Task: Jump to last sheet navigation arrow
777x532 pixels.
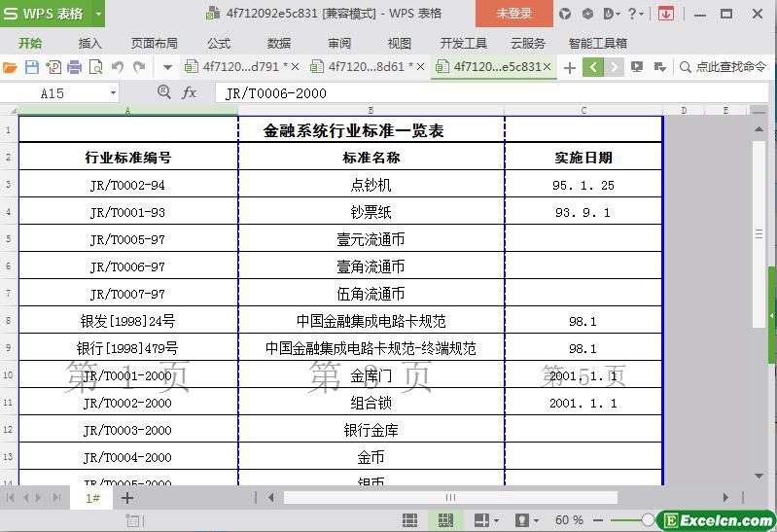Action: click(x=57, y=497)
